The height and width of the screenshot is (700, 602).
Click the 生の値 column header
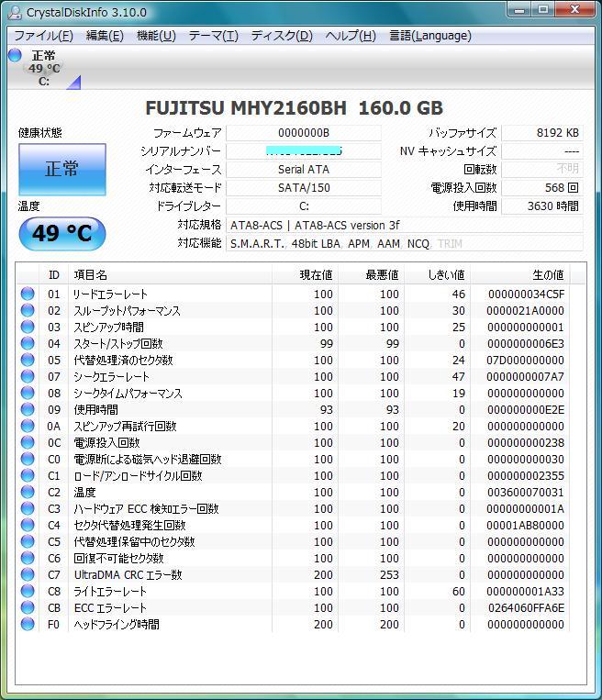[x=519, y=274]
